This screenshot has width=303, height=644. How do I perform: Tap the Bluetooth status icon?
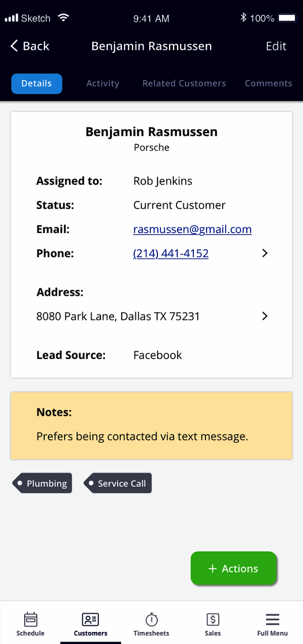pyautogui.click(x=244, y=18)
